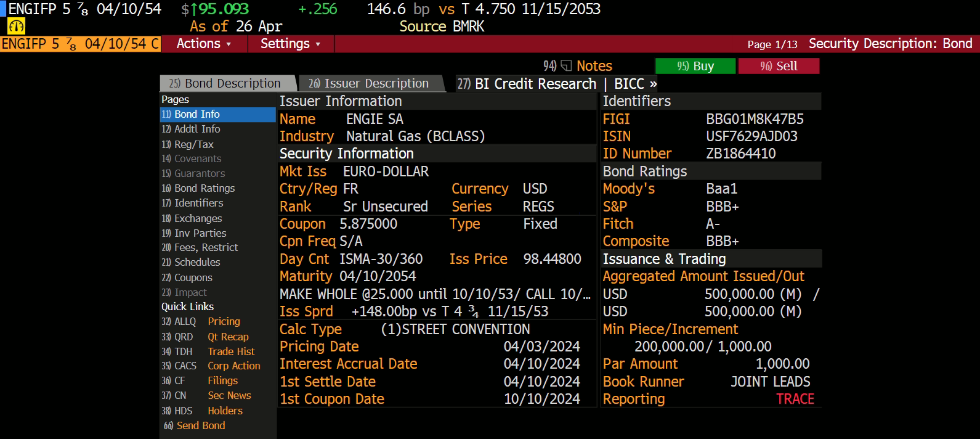Click the yellow gauge icon under ENGIFP ticker

point(16,27)
